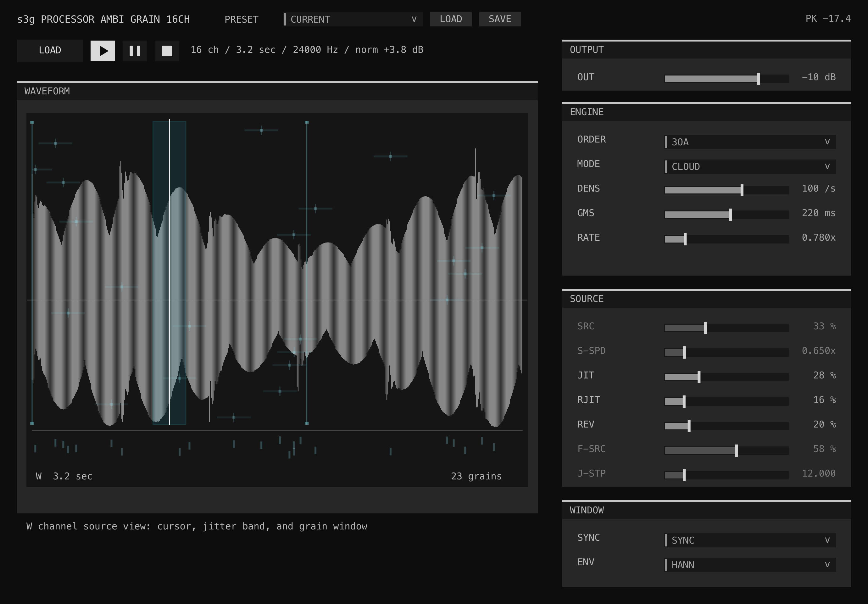Click the OUTPUT panel header

706,49
